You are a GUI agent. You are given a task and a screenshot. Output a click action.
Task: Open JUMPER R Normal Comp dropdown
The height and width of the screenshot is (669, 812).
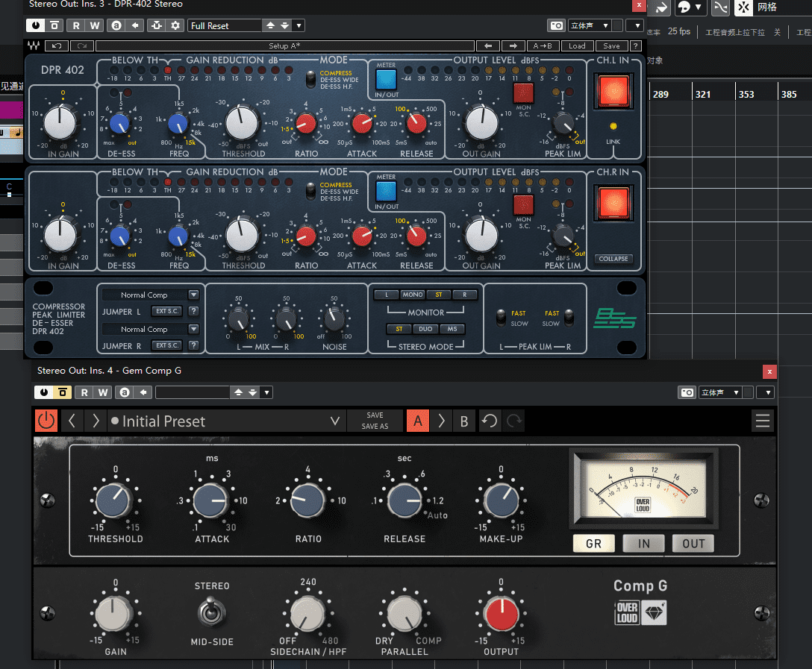click(x=194, y=329)
